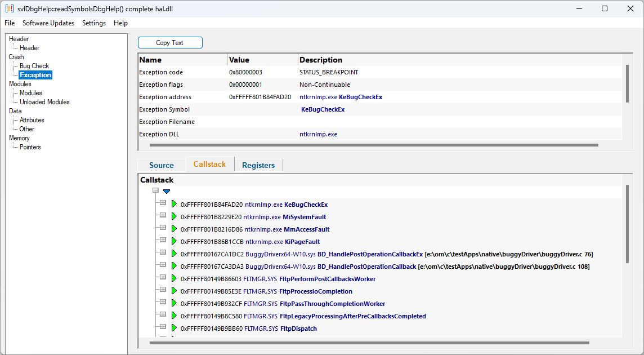Click the callstack horizontal scrollbar
Screen dimensions: 644x355
point(370,343)
